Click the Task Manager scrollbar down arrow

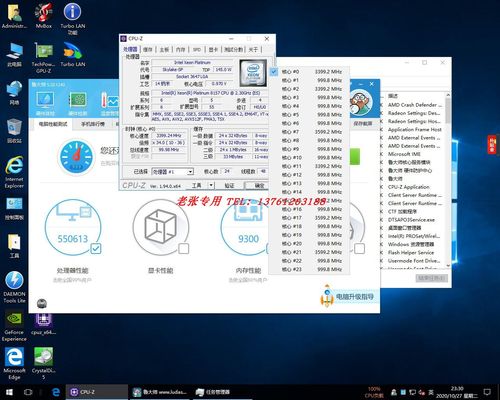click(x=448, y=266)
